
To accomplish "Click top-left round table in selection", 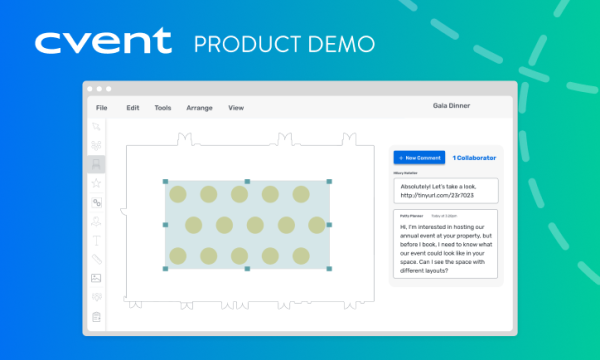I will [178, 194].
